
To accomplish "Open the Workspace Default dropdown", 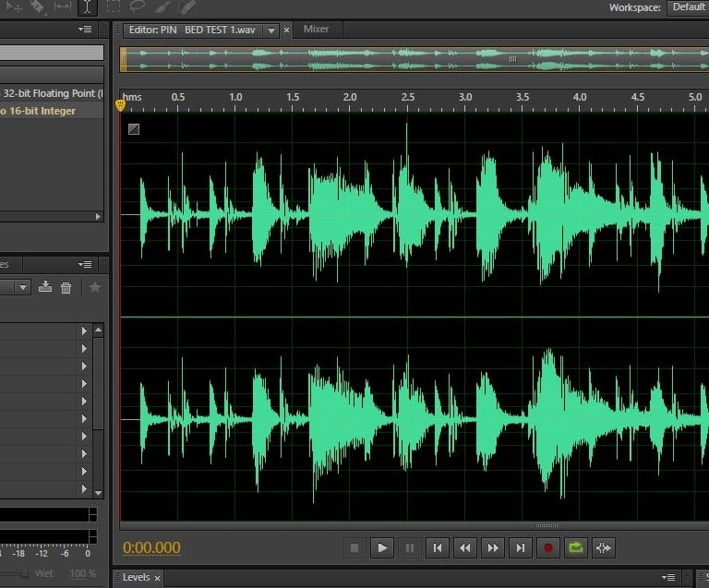I will (688, 7).
